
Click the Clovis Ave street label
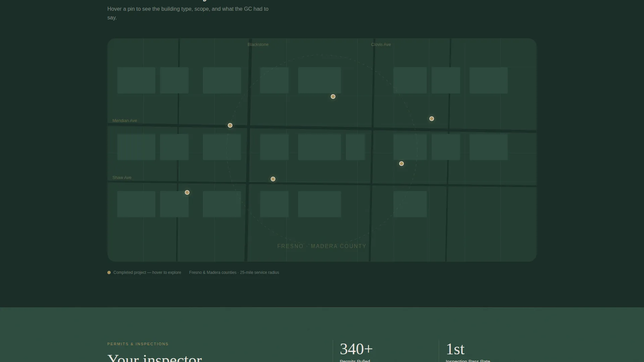pos(381,45)
